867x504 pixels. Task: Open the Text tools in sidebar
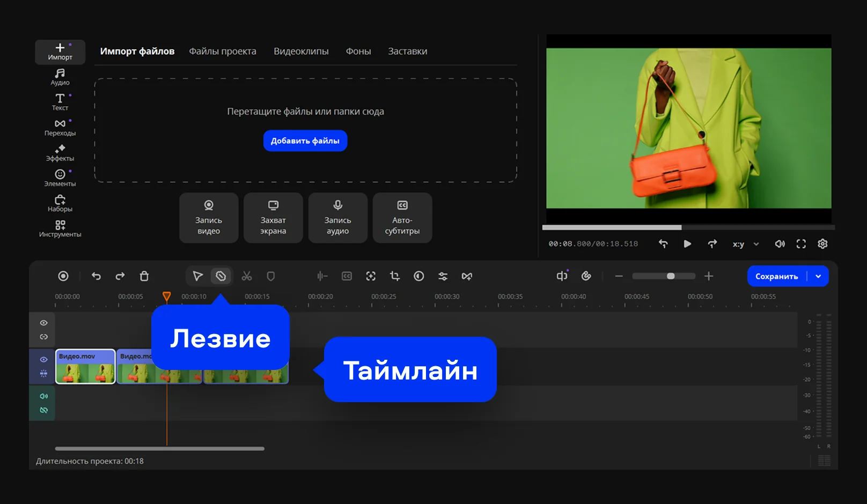point(60,102)
